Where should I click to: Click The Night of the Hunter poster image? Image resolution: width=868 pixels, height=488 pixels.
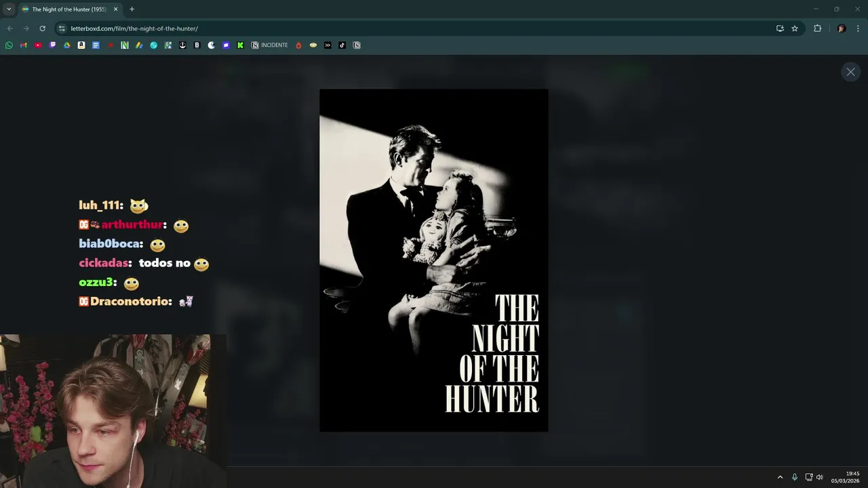434,260
